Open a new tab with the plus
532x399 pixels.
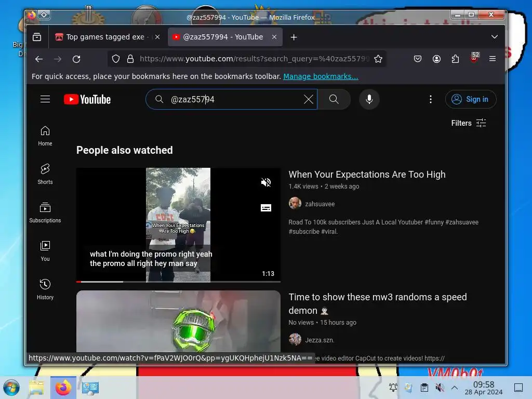coord(294,37)
